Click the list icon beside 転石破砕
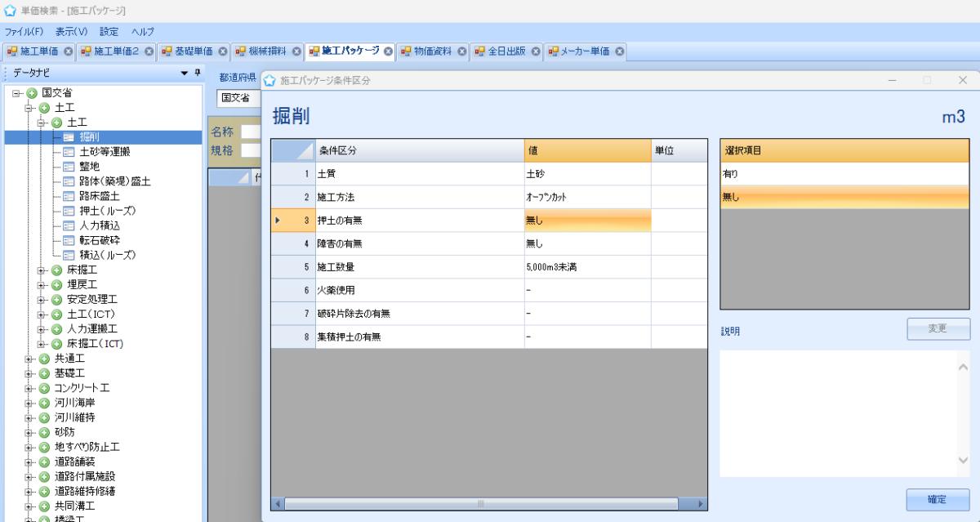Screen dimensions: 980x522 69,240
